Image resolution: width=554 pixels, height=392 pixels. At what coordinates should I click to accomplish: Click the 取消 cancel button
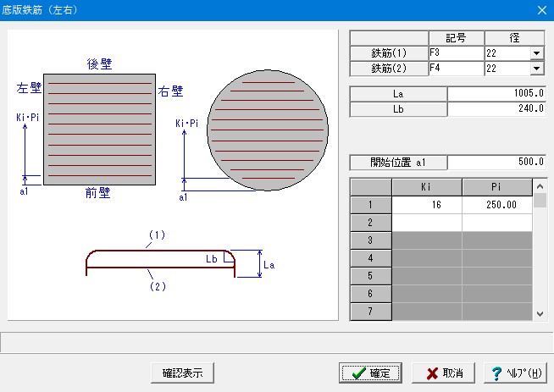[x=443, y=373]
